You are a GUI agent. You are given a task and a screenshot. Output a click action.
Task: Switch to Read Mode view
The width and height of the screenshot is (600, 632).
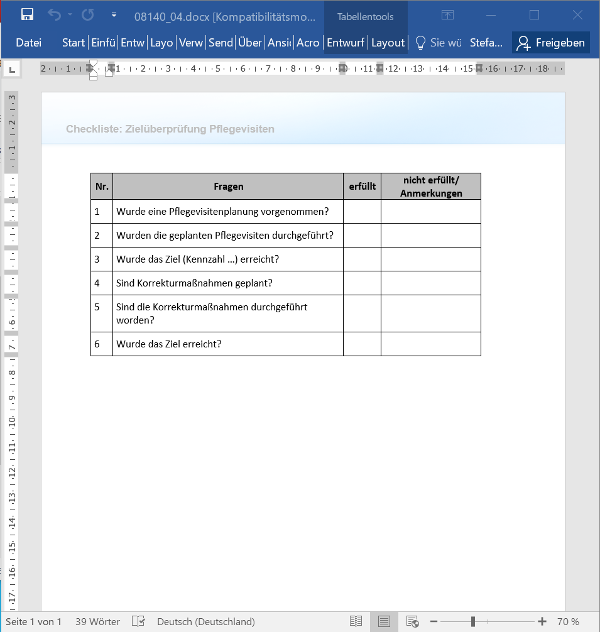(x=356, y=621)
